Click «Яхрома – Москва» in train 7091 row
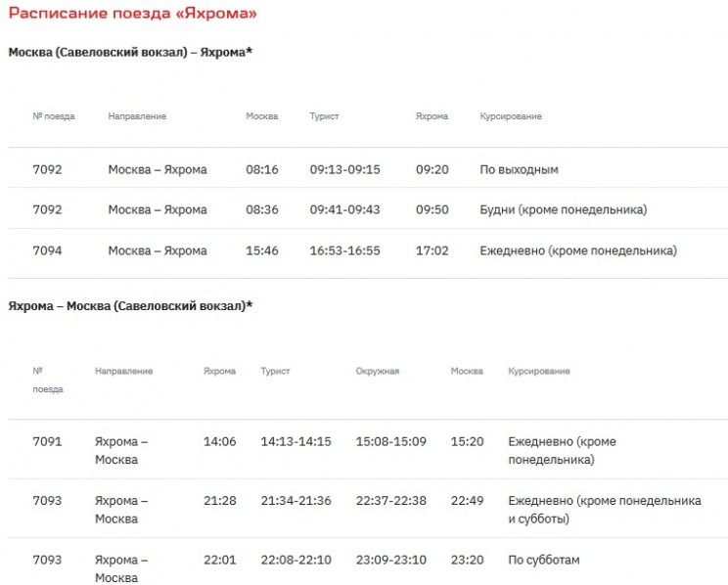The image size is (728, 585). (121, 450)
